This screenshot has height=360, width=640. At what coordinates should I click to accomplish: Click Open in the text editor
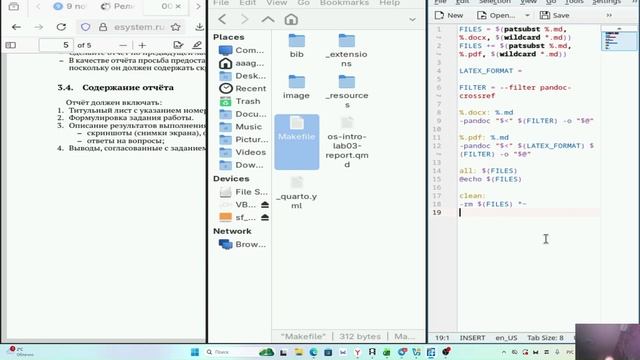[x=496, y=16]
